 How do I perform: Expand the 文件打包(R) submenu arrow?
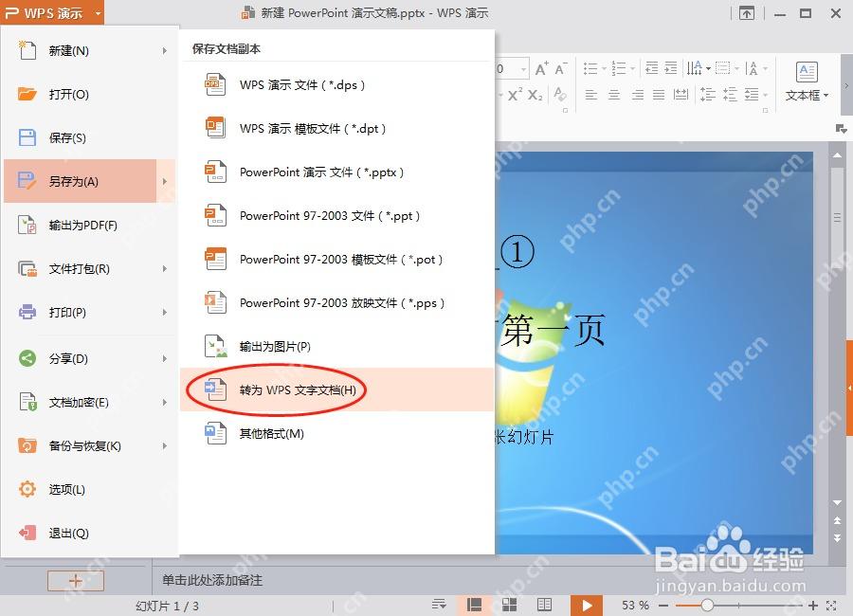coord(164,268)
